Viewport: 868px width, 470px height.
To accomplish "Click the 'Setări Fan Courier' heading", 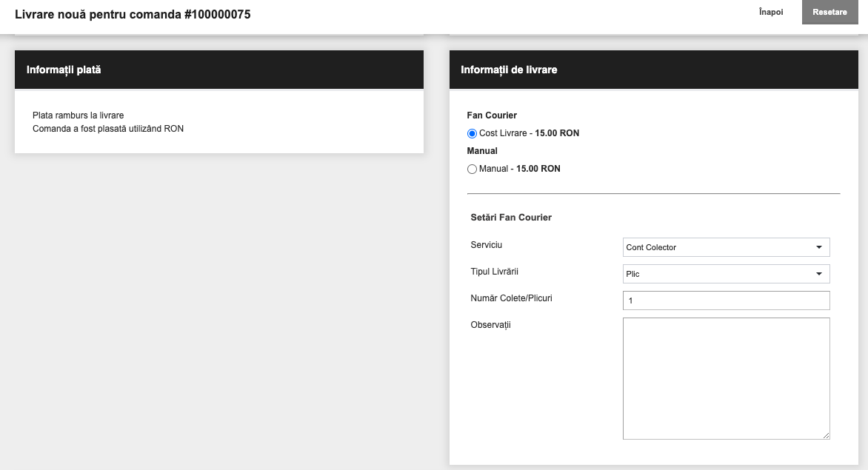I will point(511,218).
